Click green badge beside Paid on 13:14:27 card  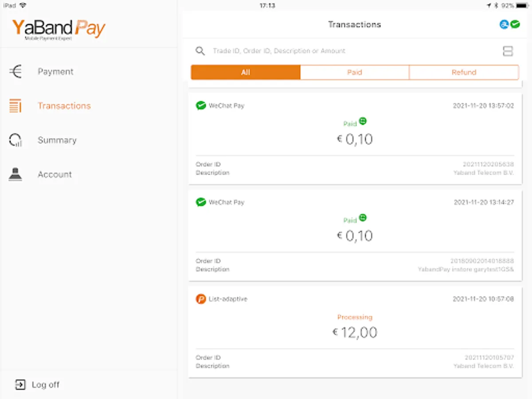363,218
